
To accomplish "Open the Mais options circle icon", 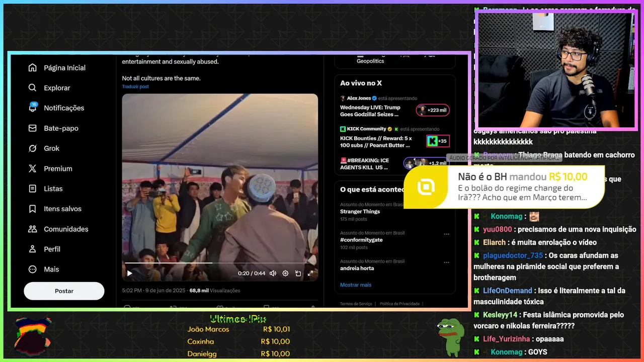I will [x=33, y=269].
